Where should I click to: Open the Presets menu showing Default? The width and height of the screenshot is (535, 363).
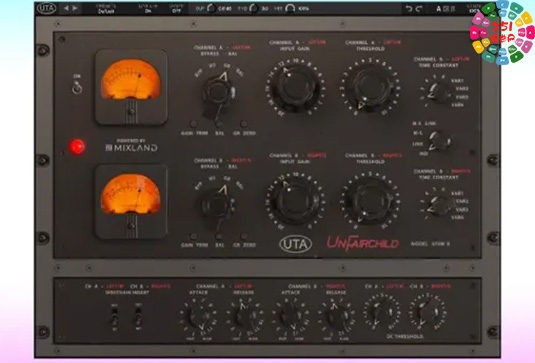click(x=105, y=9)
